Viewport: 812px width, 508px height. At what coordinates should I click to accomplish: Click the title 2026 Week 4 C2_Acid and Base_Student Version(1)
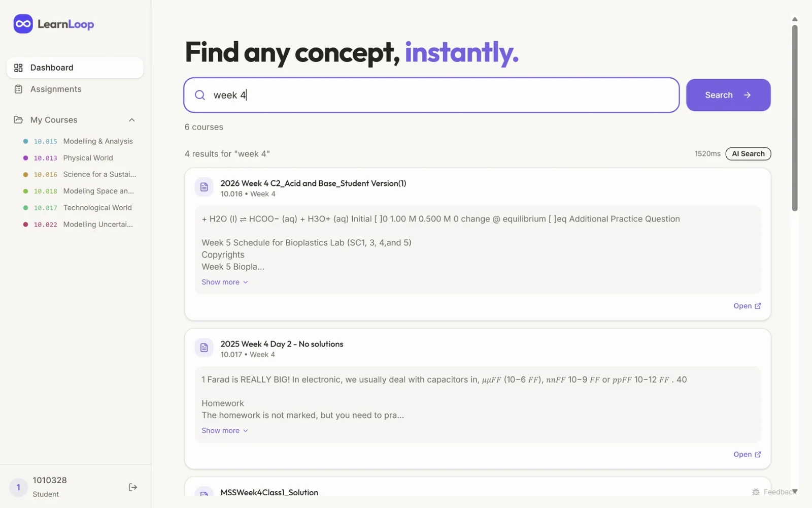(x=313, y=183)
